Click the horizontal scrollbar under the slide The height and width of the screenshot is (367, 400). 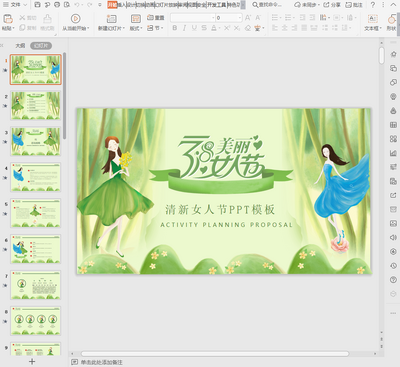click(x=215, y=353)
